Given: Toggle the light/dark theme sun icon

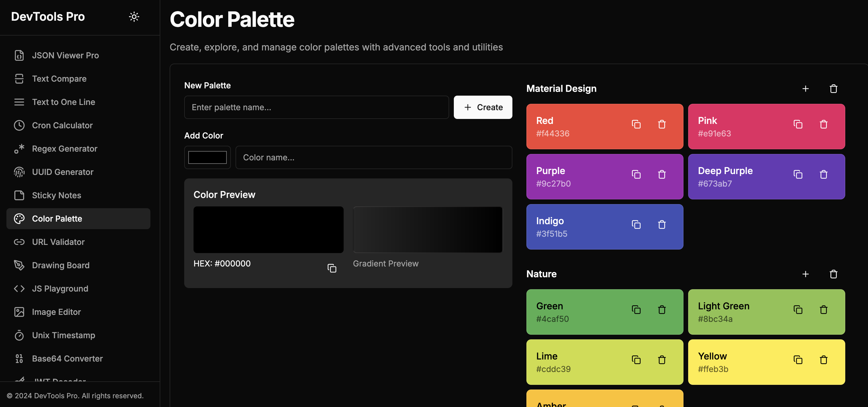Looking at the screenshot, I should pyautogui.click(x=134, y=17).
